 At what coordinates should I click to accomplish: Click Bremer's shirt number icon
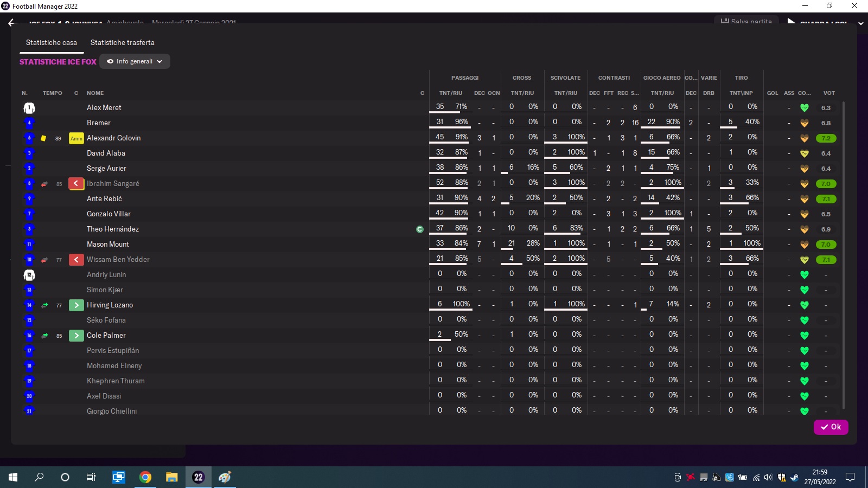click(29, 123)
